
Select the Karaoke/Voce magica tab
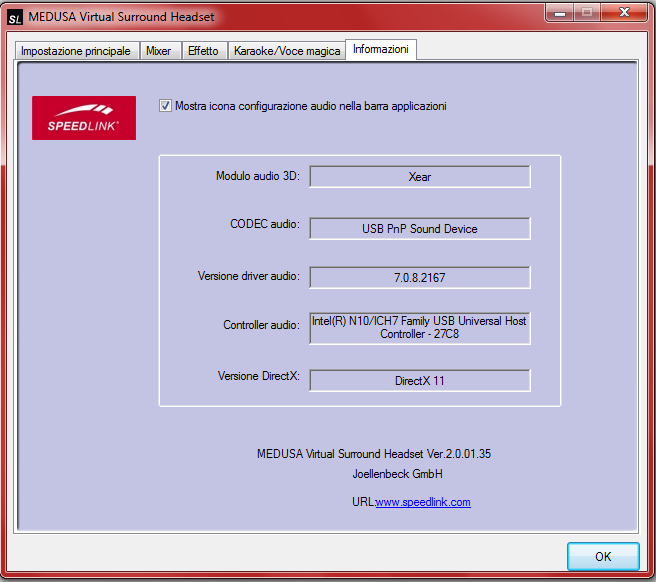coord(287,51)
